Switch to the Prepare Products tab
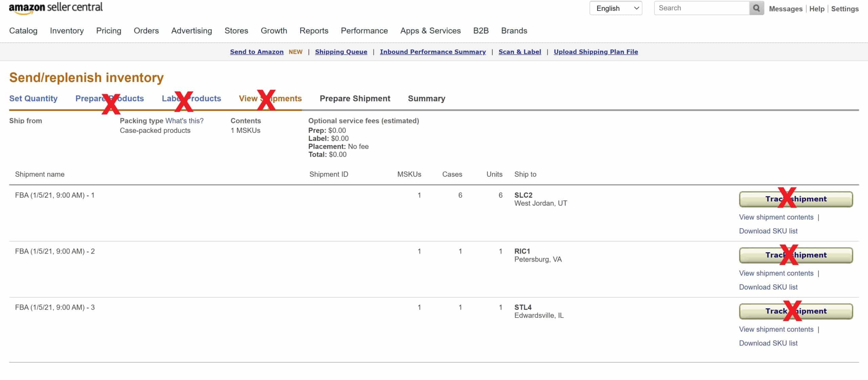868x380 pixels. [x=110, y=98]
